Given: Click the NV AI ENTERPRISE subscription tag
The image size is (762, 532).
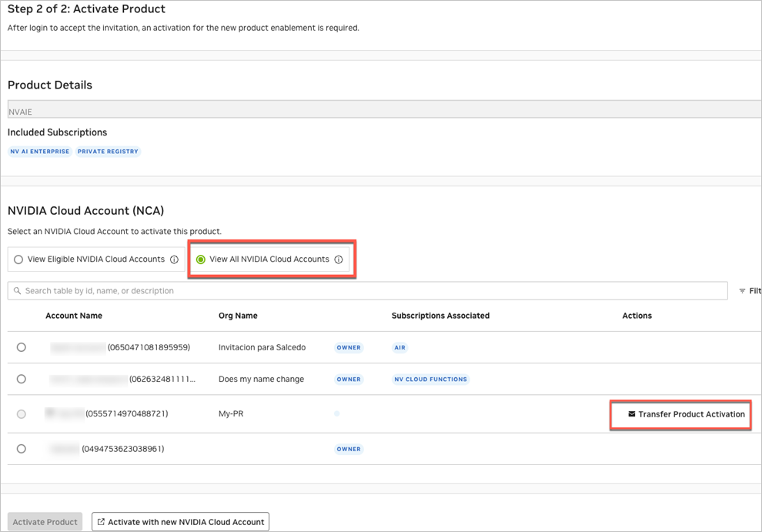Looking at the screenshot, I should [40, 152].
